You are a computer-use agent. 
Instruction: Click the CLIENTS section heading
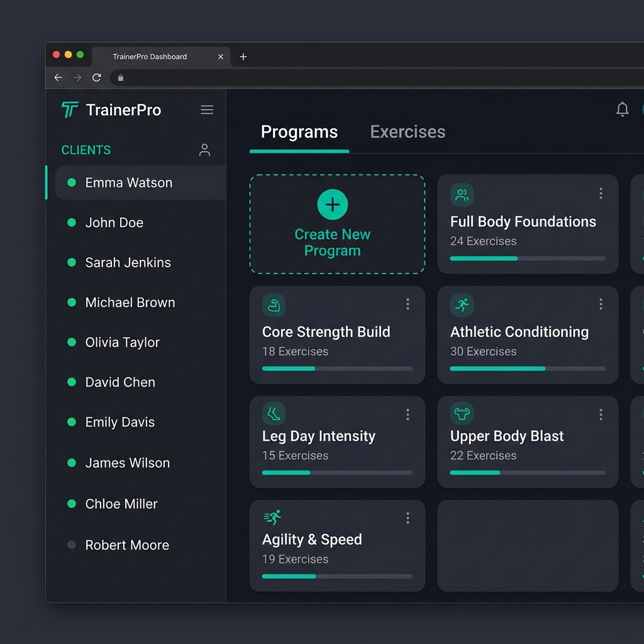[x=86, y=150]
